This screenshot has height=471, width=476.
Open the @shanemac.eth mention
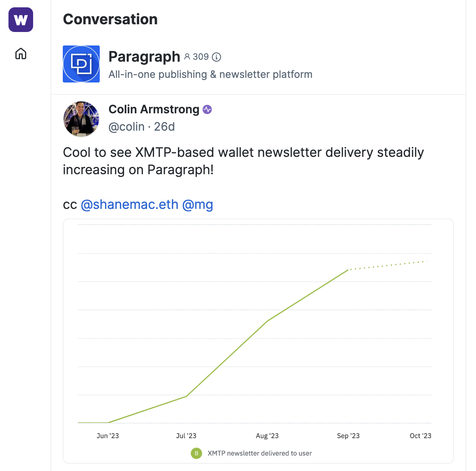tap(129, 204)
